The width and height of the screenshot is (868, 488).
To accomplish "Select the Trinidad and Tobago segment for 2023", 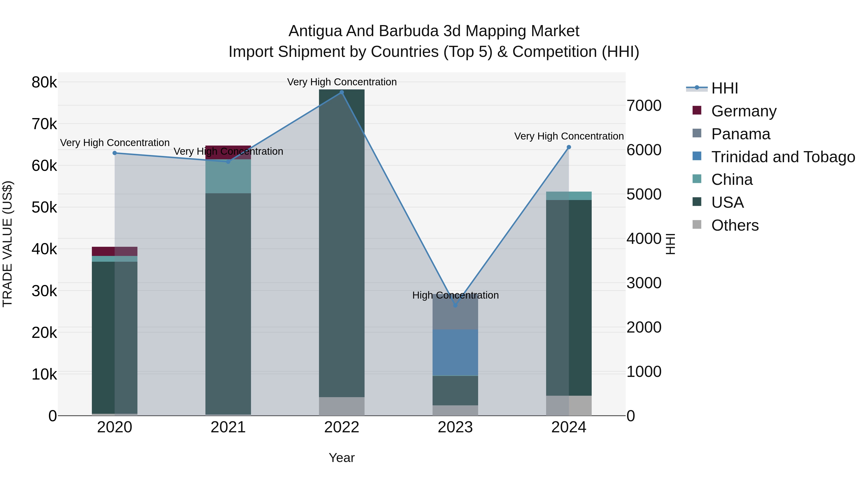I will pyautogui.click(x=455, y=352).
